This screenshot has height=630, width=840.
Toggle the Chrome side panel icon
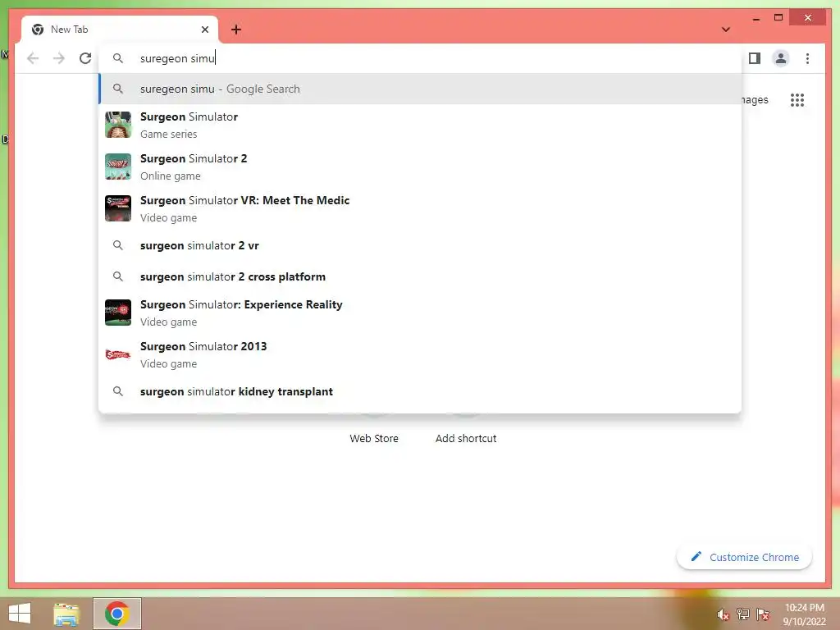pos(755,58)
